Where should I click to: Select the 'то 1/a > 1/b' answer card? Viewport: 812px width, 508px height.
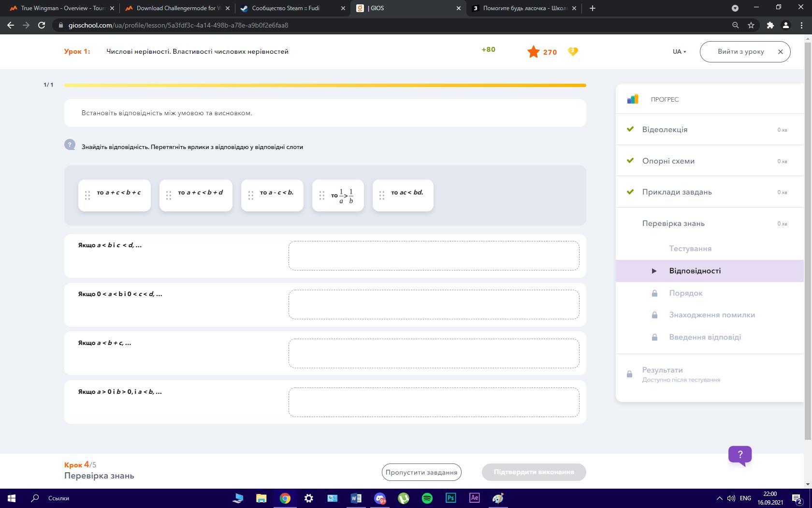(x=338, y=195)
